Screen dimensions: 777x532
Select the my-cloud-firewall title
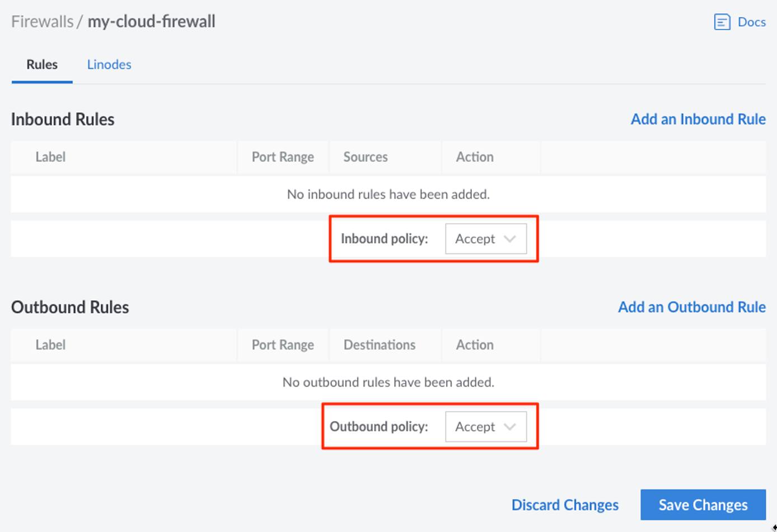(151, 21)
